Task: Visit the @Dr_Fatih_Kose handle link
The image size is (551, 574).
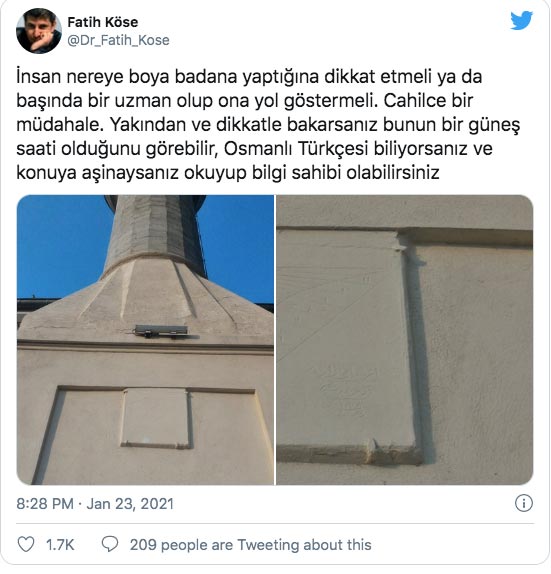Action: [118, 40]
